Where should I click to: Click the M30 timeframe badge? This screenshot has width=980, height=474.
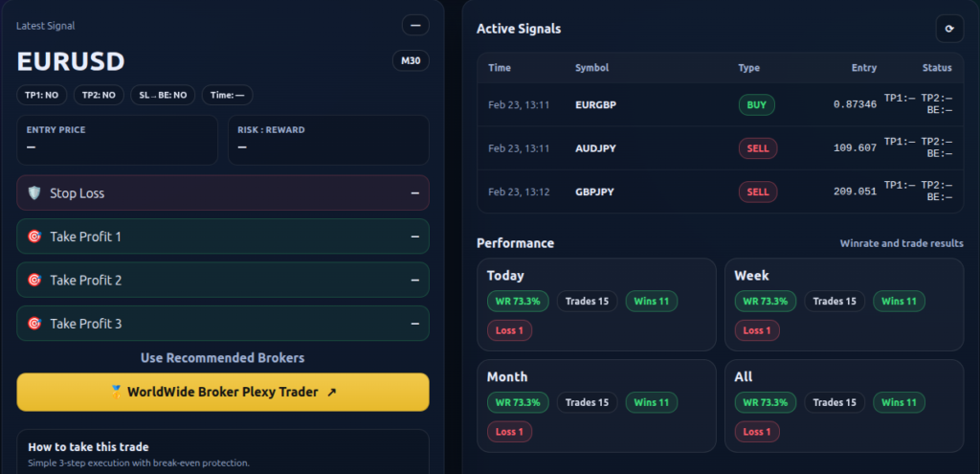coord(411,61)
